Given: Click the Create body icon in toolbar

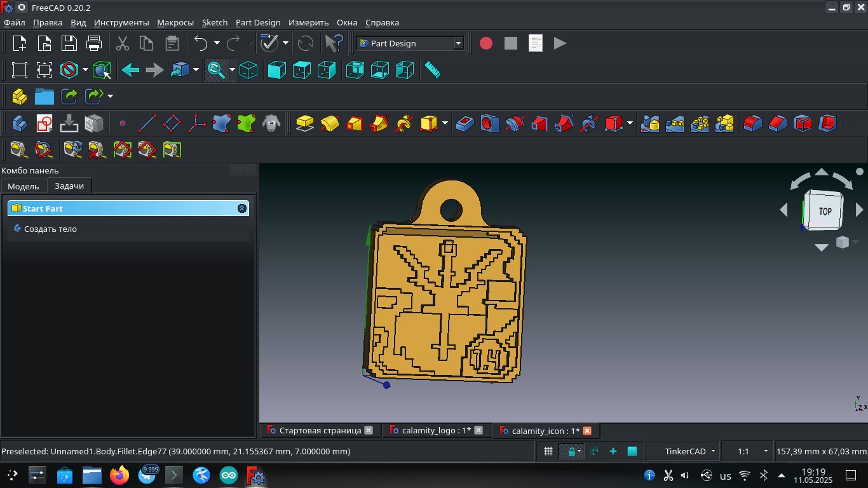Looking at the screenshot, I should pos(20,123).
